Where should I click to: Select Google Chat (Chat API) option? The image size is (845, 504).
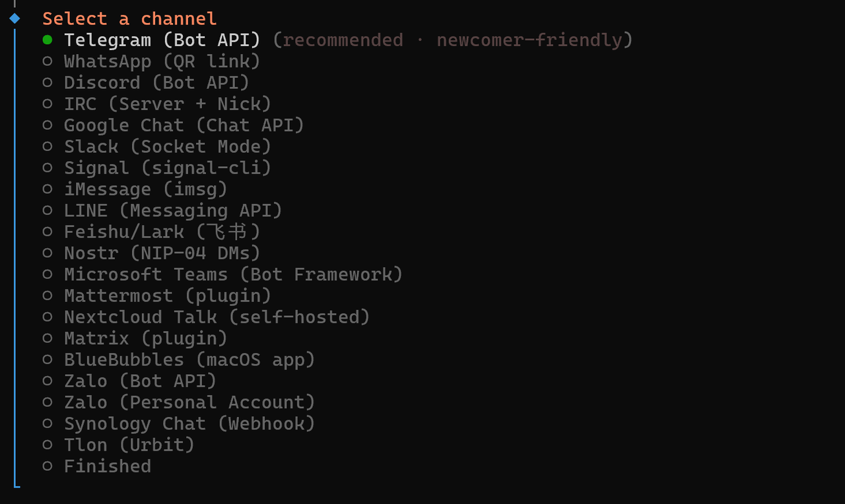(48, 125)
